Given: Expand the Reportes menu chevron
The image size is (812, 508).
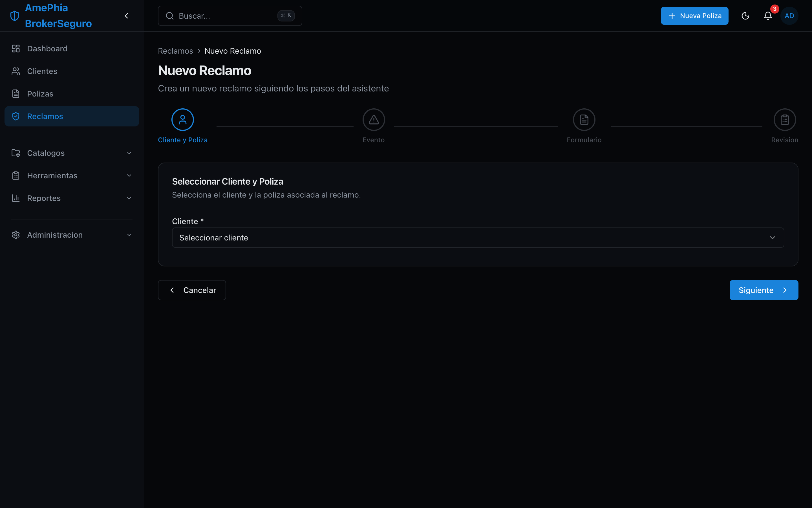Looking at the screenshot, I should 129,198.
